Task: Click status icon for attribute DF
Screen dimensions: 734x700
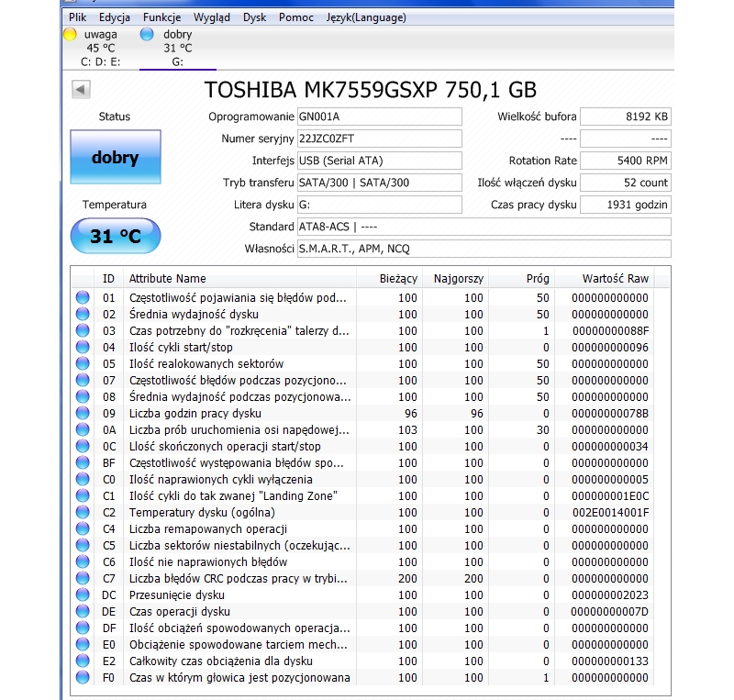Action: [83, 628]
